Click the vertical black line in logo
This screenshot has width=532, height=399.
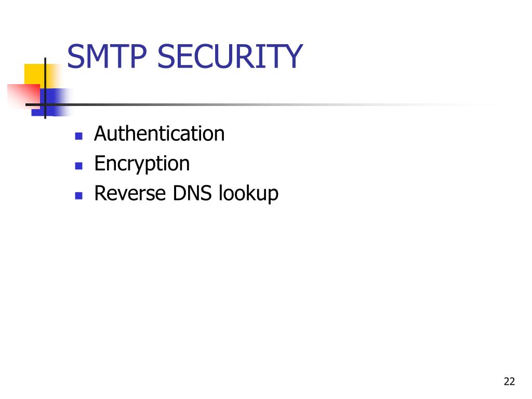[45, 88]
